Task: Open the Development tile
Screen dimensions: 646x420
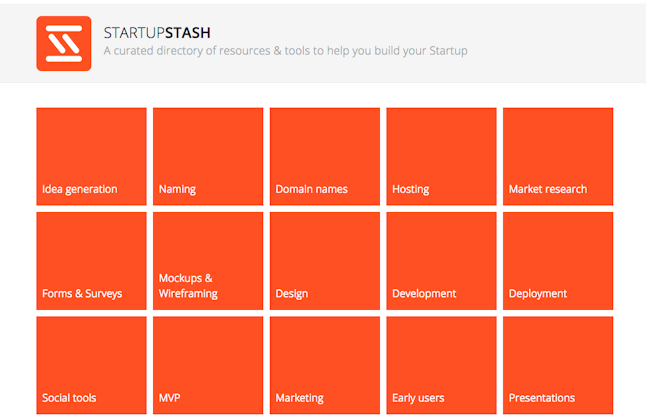Action: point(441,261)
